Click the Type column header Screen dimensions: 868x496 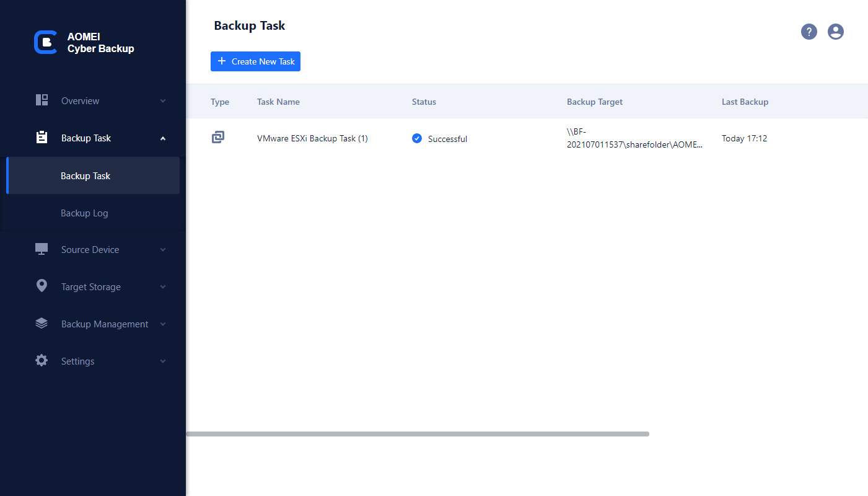(x=220, y=102)
